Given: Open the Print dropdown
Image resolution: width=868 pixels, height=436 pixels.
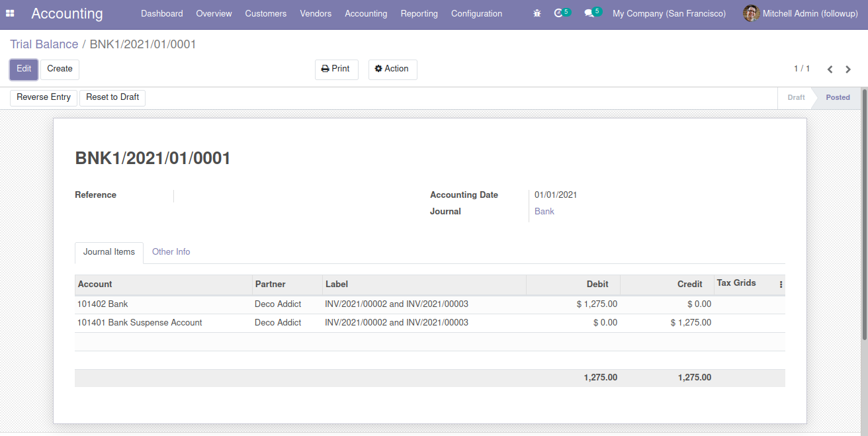Looking at the screenshot, I should coord(336,69).
